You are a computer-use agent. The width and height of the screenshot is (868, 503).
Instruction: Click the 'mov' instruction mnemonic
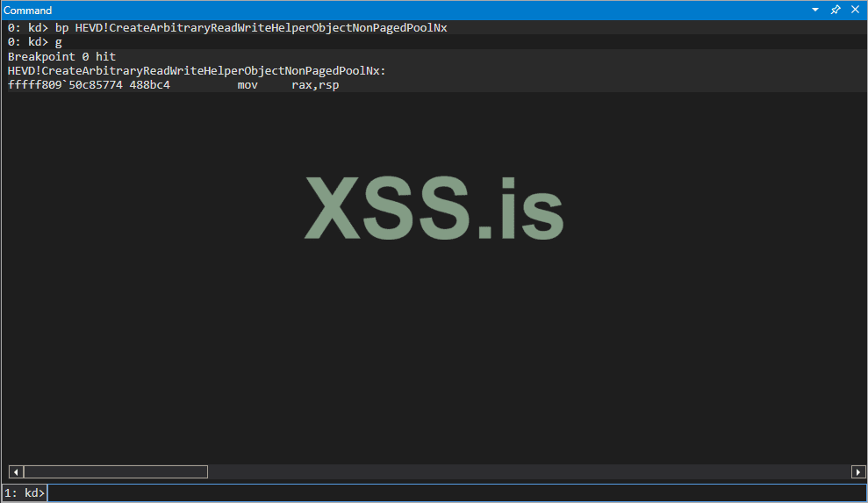click(247, 85)
